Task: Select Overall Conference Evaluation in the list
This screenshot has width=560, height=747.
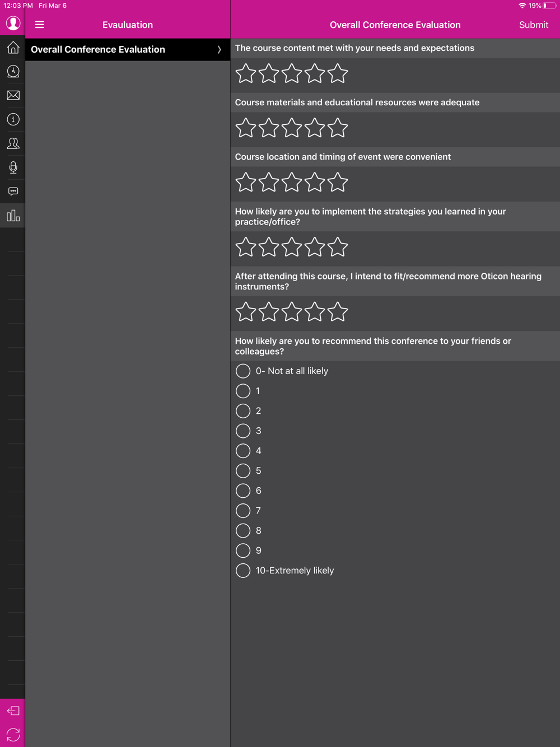Action: pos(128,50)
